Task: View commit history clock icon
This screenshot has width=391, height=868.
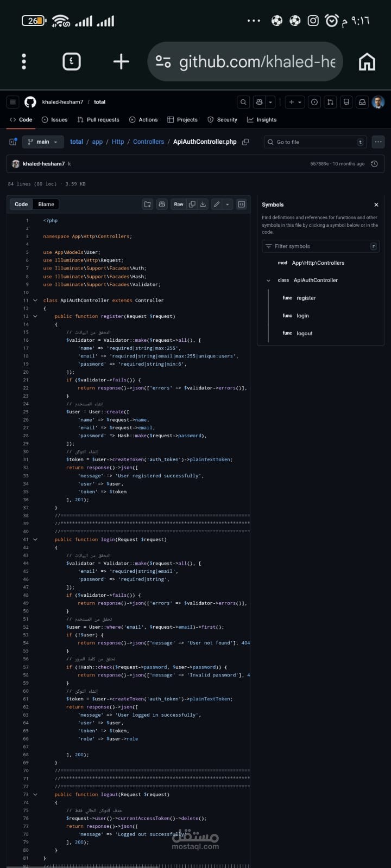Action: click(x=374, y=164)
